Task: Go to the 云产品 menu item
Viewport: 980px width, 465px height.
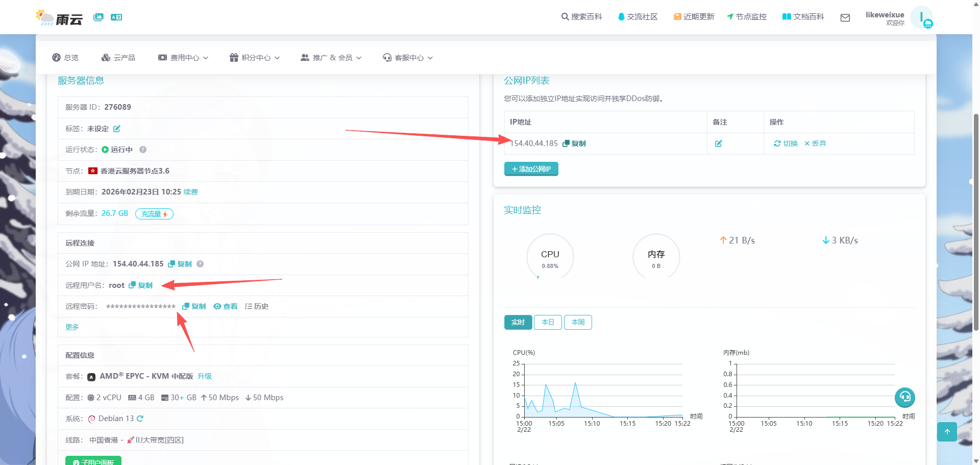Action: click(118, 58)
